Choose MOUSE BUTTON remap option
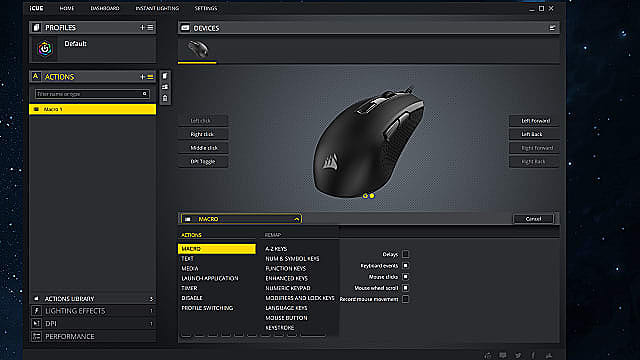 (x=287, y=318)
